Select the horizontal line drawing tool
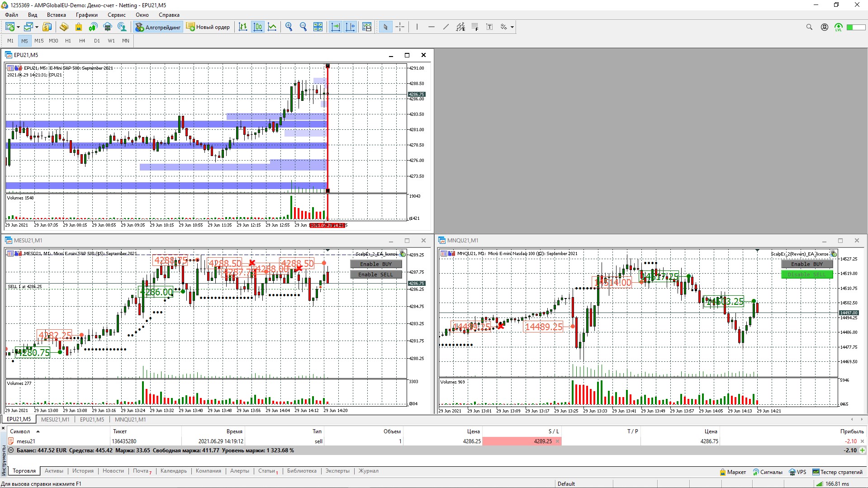Viewport: 868px width, 488px height. coord(432,27)
